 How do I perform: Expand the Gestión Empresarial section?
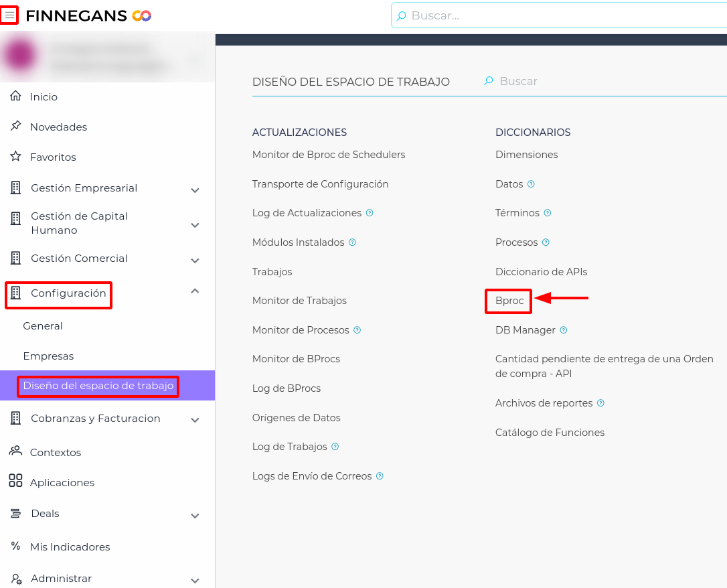195,191
